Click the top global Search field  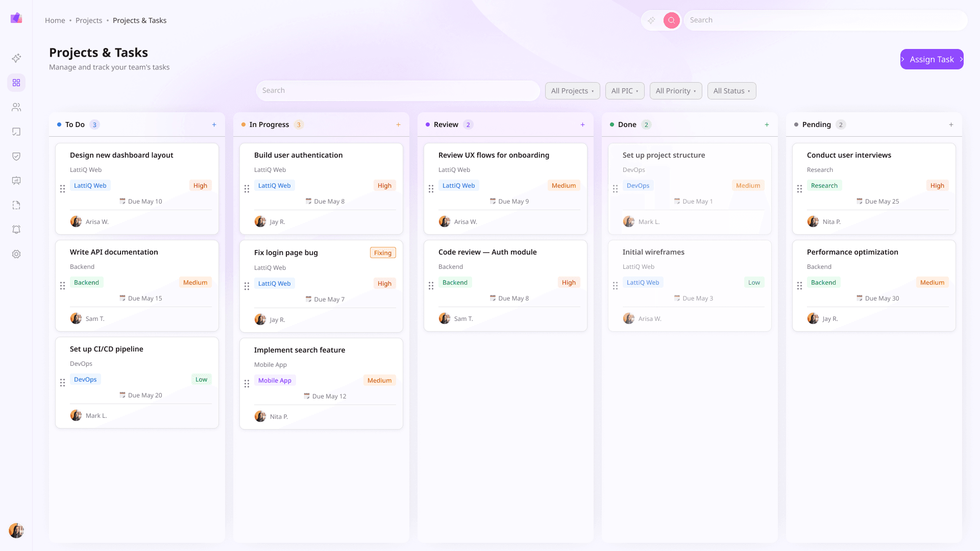point(825,20)
